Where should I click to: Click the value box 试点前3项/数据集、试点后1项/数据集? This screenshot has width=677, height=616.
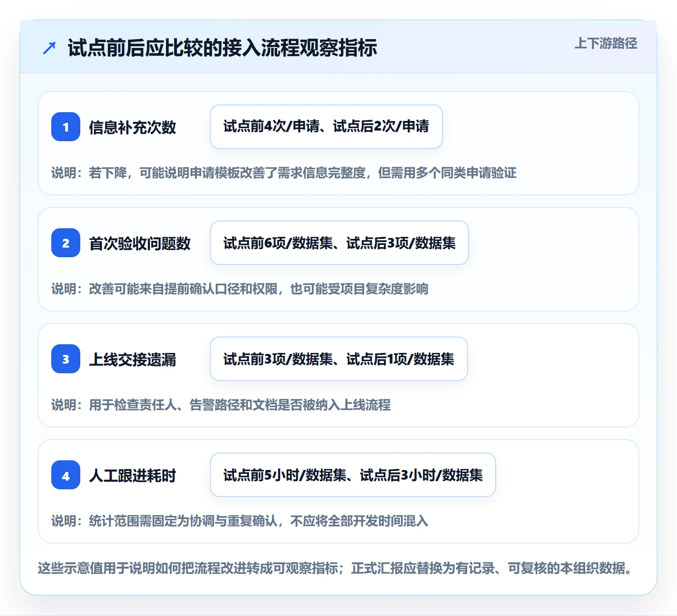[x=339, y=359]
